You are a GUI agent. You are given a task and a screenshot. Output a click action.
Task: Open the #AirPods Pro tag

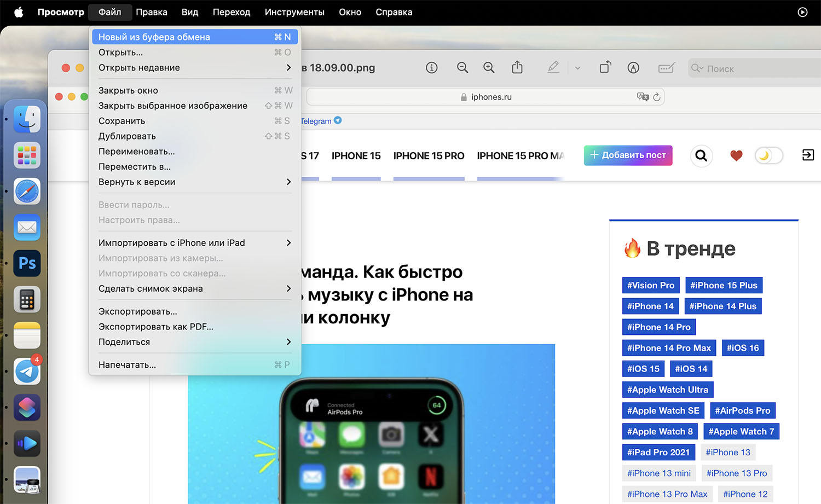[x=743, y=410]
